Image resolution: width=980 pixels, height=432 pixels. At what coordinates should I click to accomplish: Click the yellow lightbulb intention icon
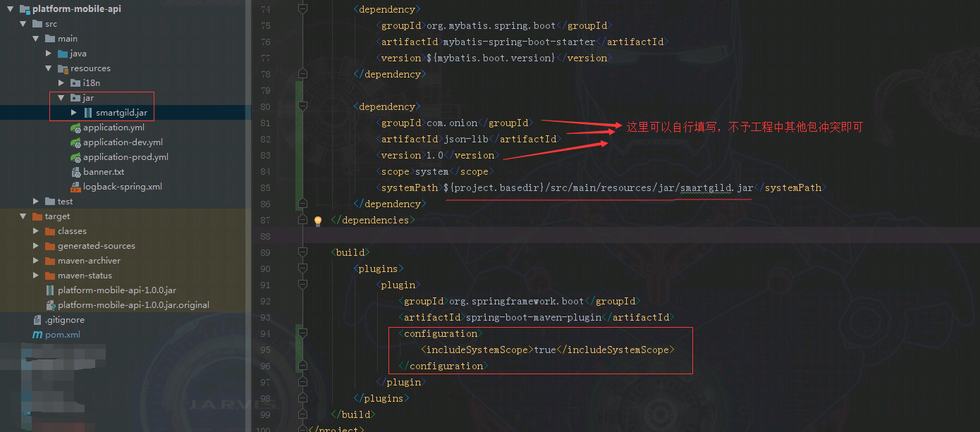tap(317, 221)
